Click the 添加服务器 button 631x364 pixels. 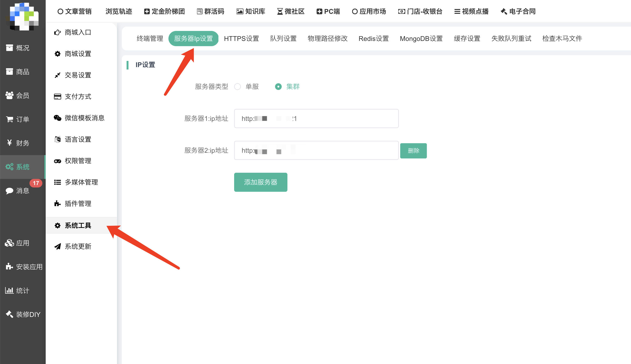(x=261, y=182)
